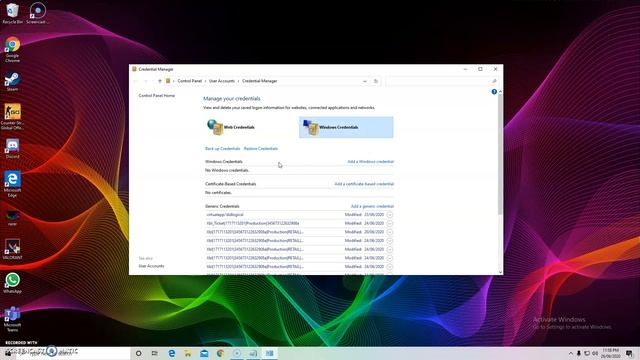
Task: Click the folder icon in the address bar
Action: pos(168,81)
